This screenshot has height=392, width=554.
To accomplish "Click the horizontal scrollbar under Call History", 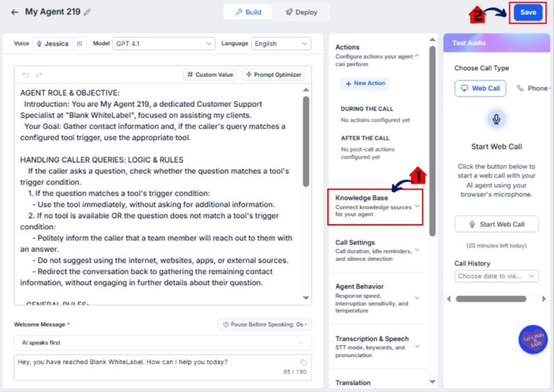I will (491, 299).
